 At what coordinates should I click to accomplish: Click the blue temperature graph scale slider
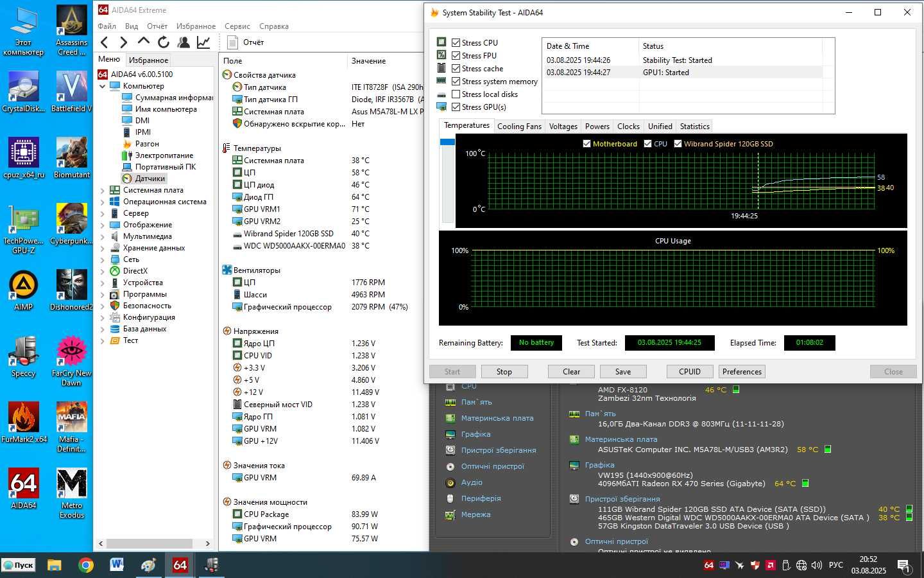coord(447,142)
